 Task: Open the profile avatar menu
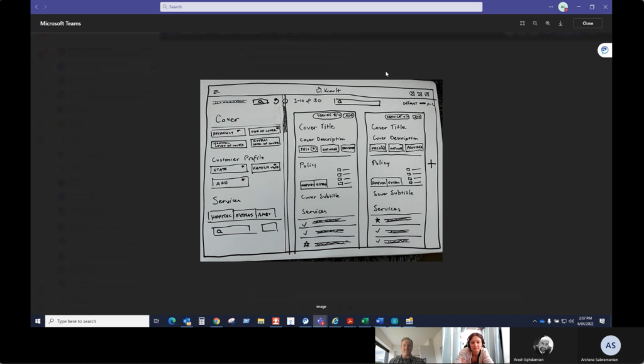point(563,7)
